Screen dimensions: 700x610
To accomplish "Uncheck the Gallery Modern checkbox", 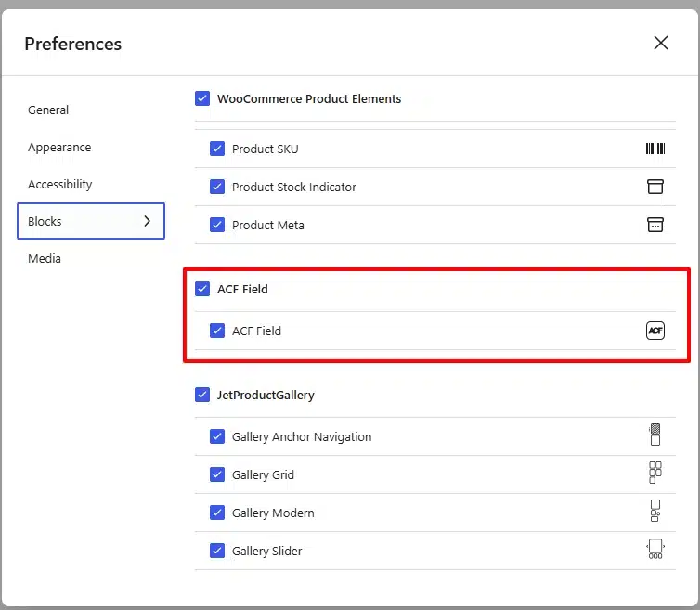I will pos(217,513).
